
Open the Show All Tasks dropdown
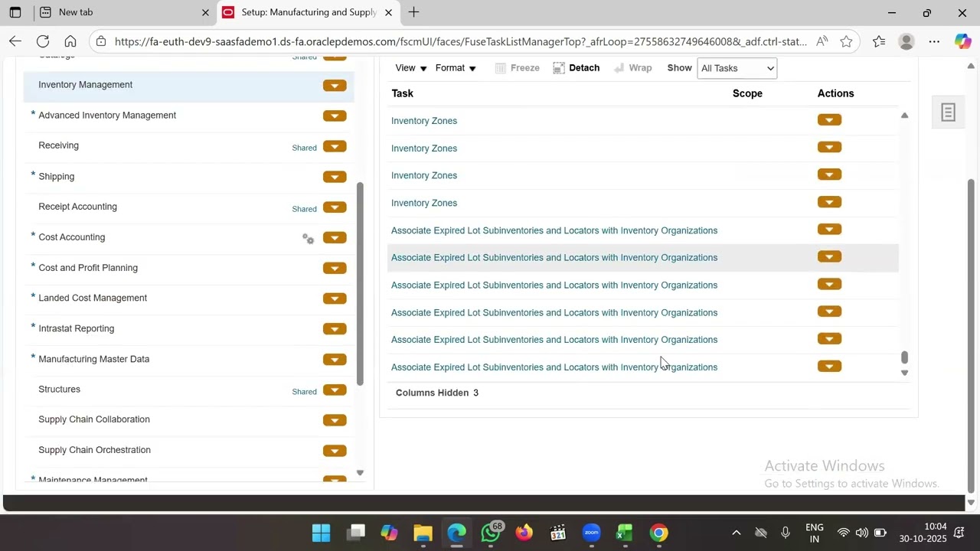click(x=737, y=68)
